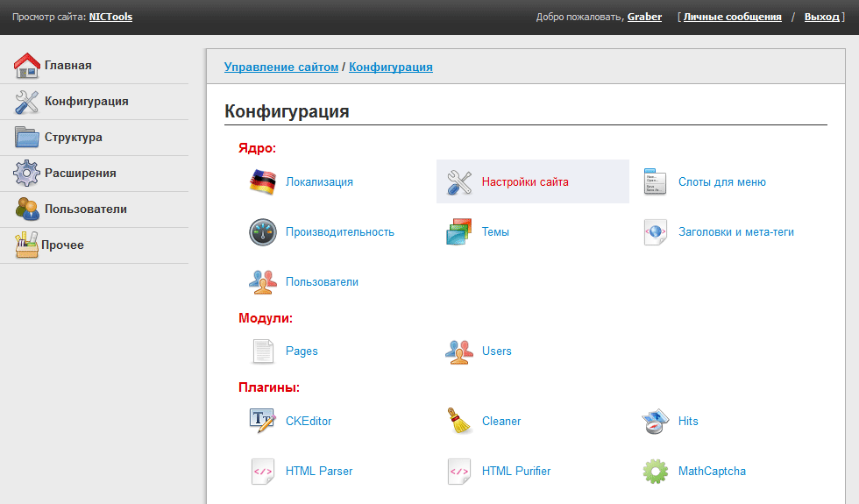Click the Users module people icon

pyautogui.click(x=459, y=351)
